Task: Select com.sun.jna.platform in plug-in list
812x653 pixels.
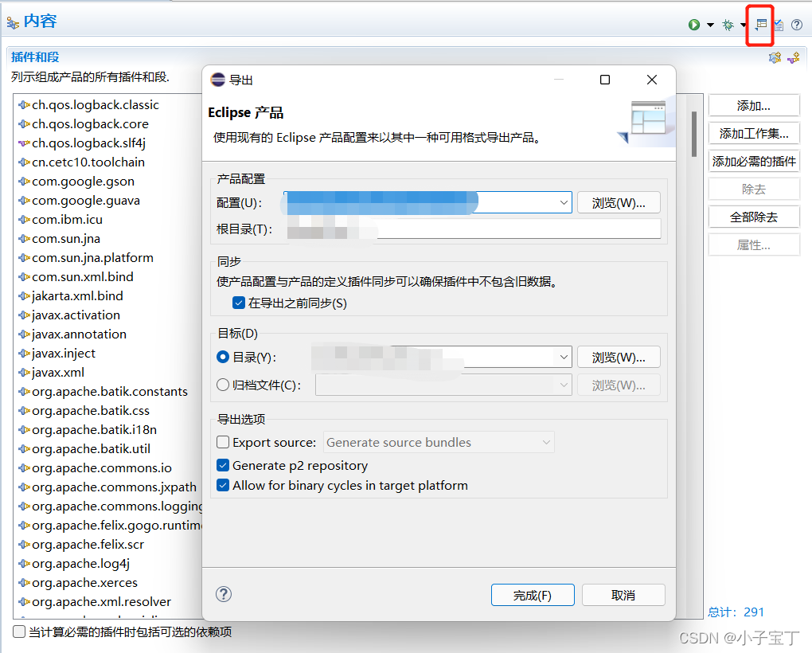Action: (x=92, y=257)
